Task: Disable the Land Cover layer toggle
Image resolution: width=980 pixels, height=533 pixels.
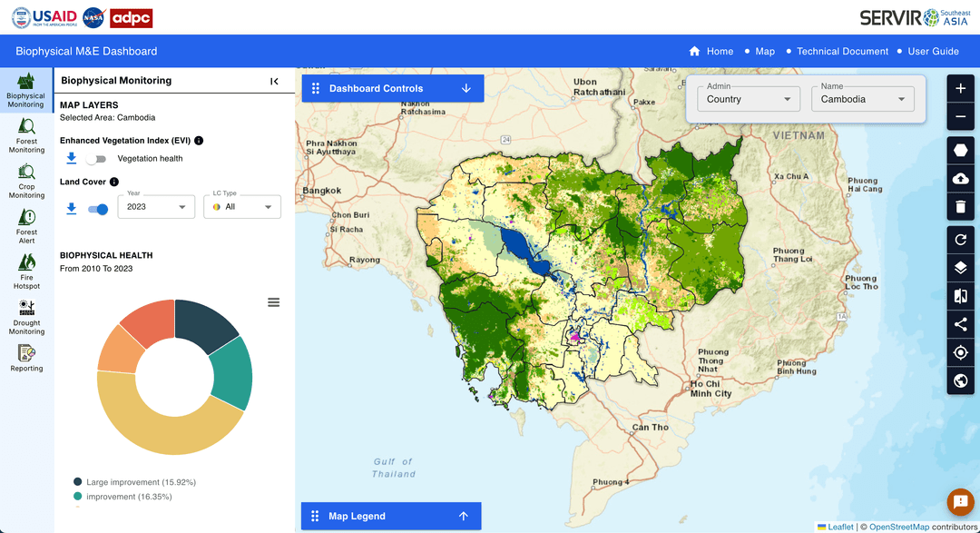Action: point(99,208)
